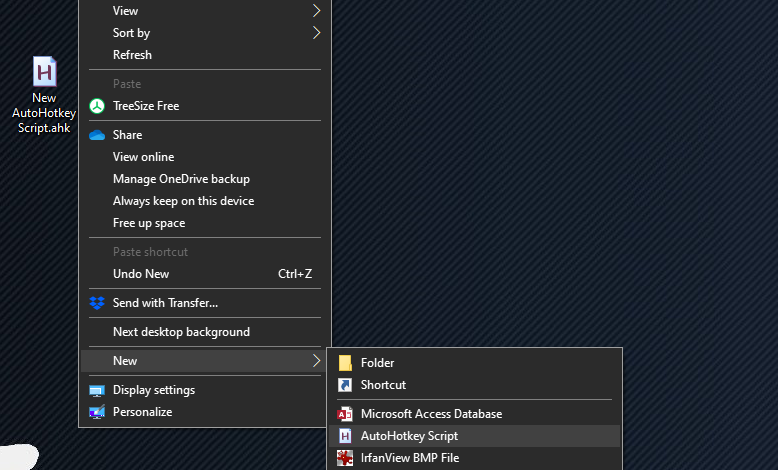
Task: Select Share in the context menu
Action: [x=205, y=135]
